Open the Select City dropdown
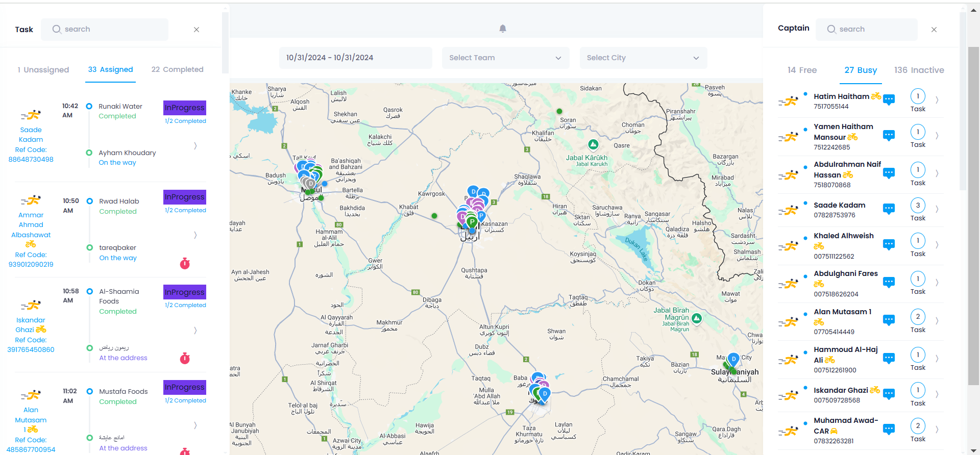The image size is (980, 455). (x=643, y=58)
